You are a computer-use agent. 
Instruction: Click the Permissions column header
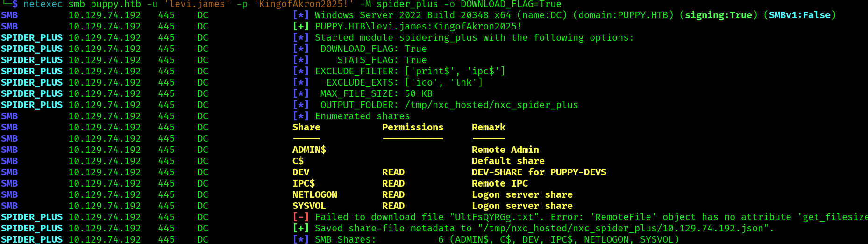click(413, 127)
